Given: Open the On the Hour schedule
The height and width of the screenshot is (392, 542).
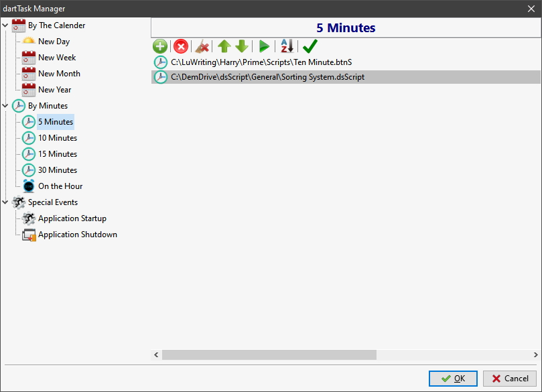Looking at the screenshot, I should click(60, 186).
